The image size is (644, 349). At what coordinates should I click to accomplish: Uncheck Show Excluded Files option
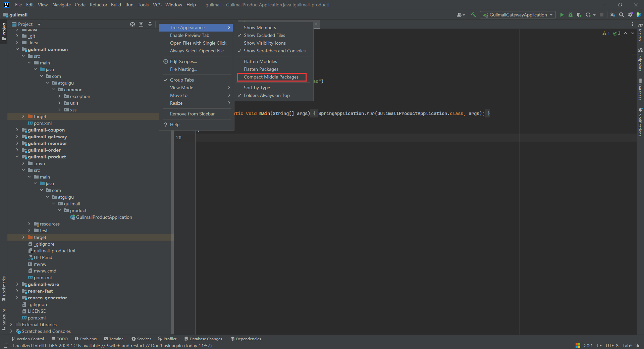[x=264, y=35]
